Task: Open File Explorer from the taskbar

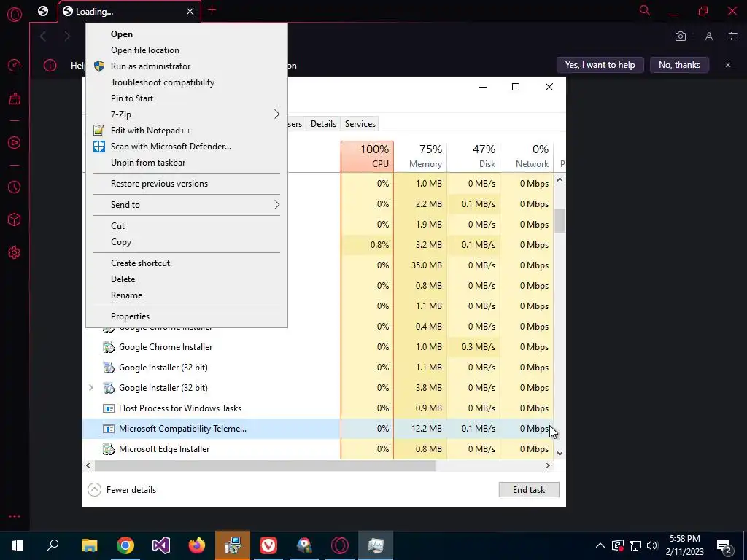Action: [x=90, y=545]
